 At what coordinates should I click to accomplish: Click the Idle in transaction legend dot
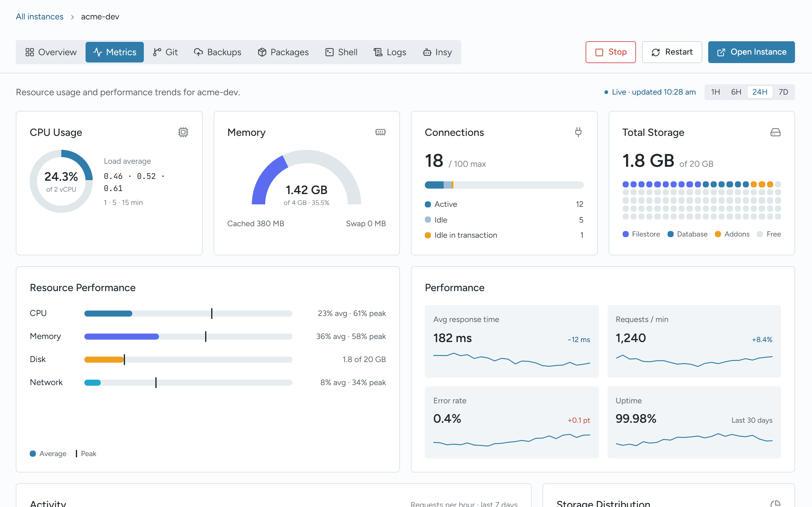pyautogui.click(x=428, y=235)
